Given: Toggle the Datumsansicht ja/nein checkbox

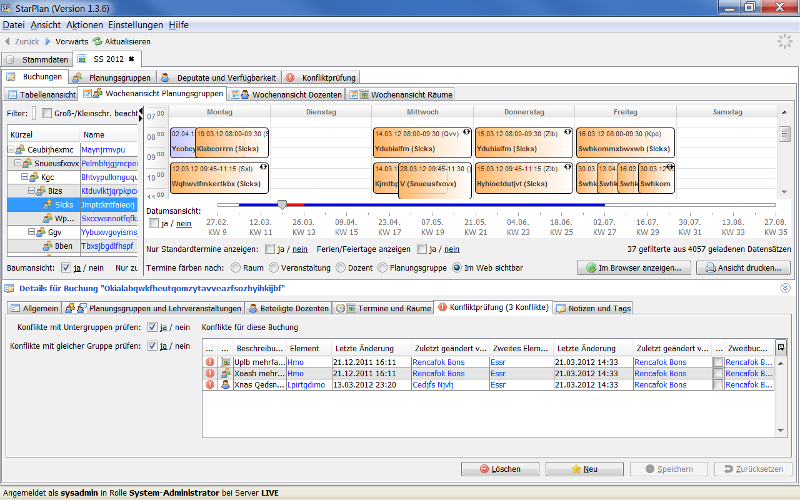Looking at the screenshot, I should 154,223.
